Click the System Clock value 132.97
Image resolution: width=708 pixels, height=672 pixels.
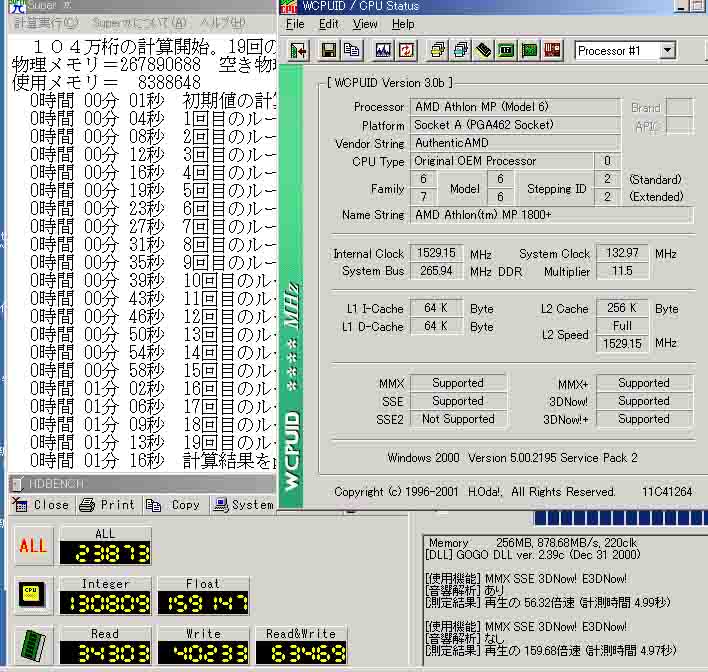622,253
